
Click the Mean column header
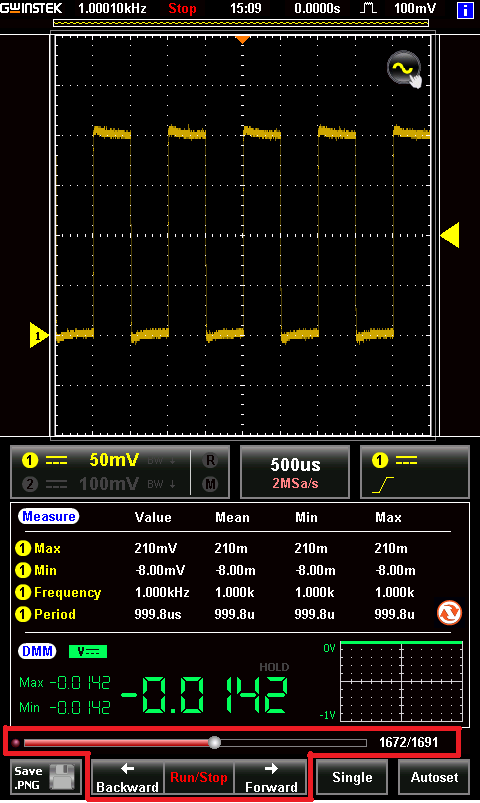pyautogui.click(x=232, y=517)
